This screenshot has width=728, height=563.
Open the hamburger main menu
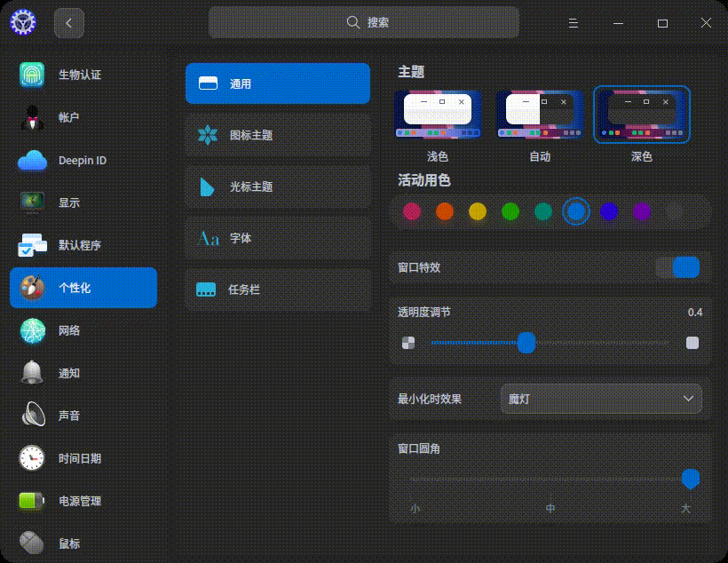[574, 23]
